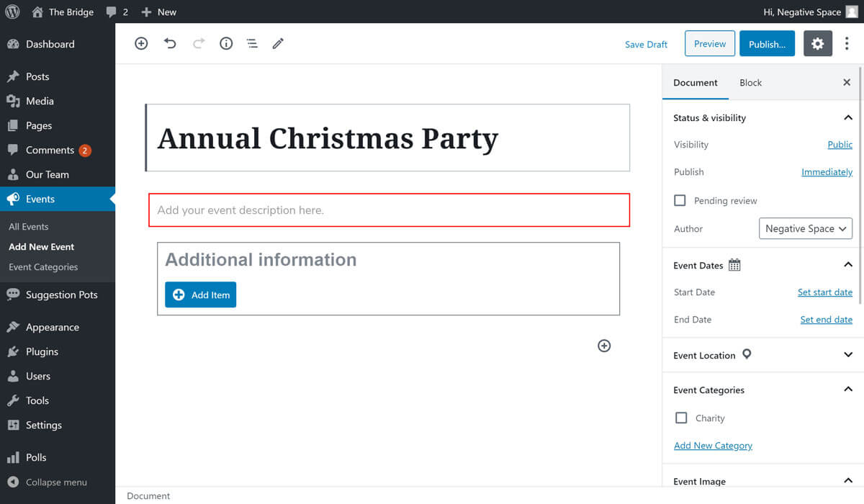Image resolution: width=864 pixels, height=504 pixels.
Task: Click the pencil tools icon
Action: point(278,44)
